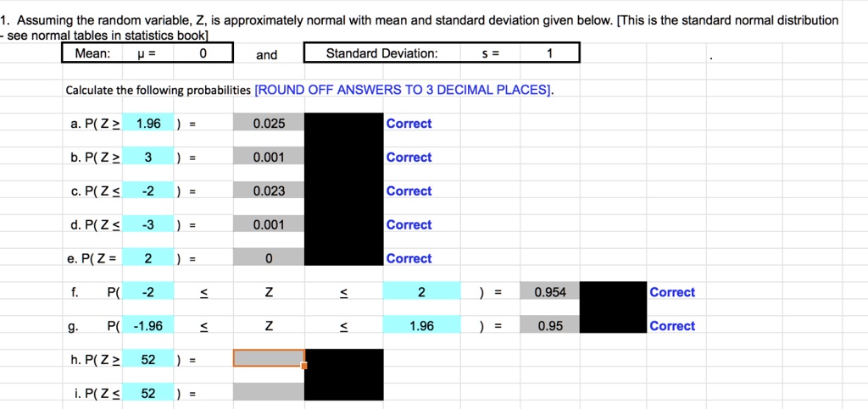
Task: Select the -1.96 lower bound cell in row g
Action: tap(148, 326)
